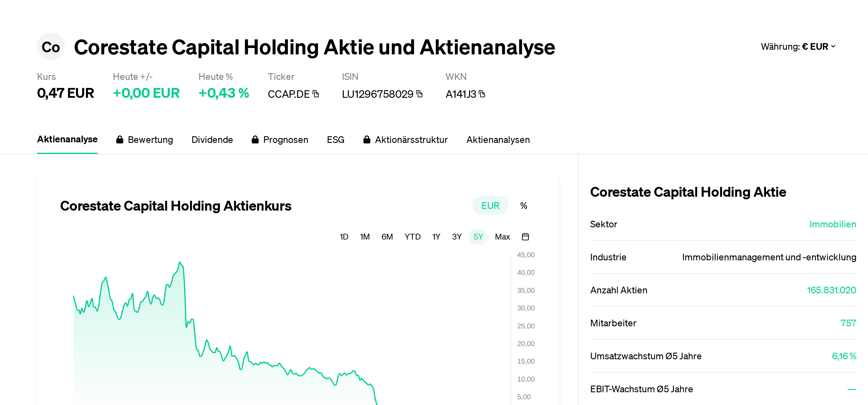
Task: Select the Max chart period
Action: pos(502,237)
